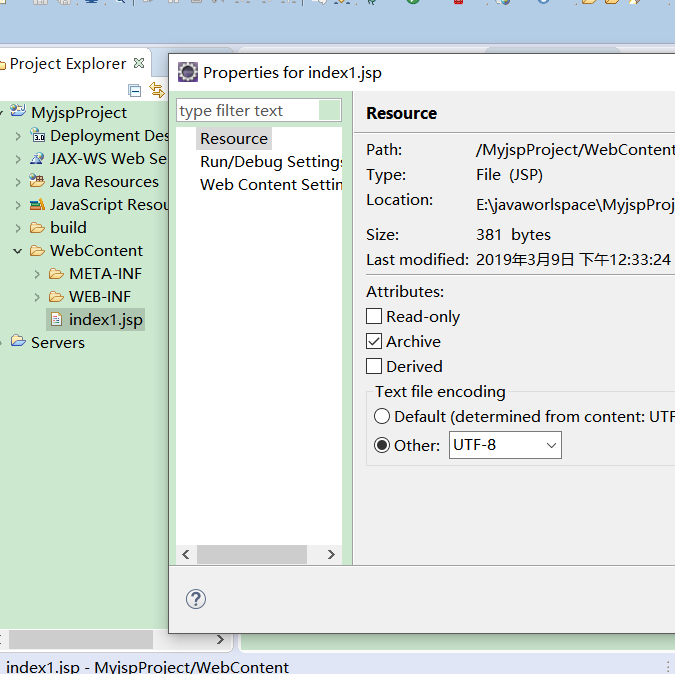The image size is (675, 674).
Task: Click the Text file encoding group label
Action: [440, 392]
